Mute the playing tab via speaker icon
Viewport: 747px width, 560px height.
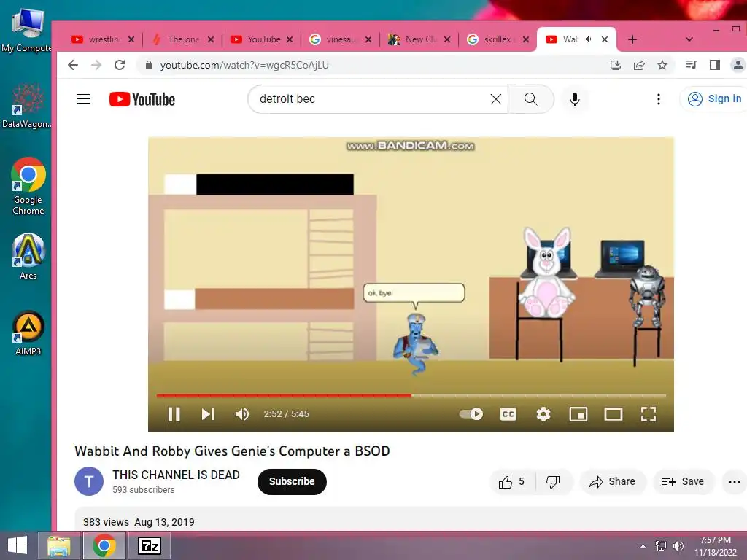tap(589, 39)
